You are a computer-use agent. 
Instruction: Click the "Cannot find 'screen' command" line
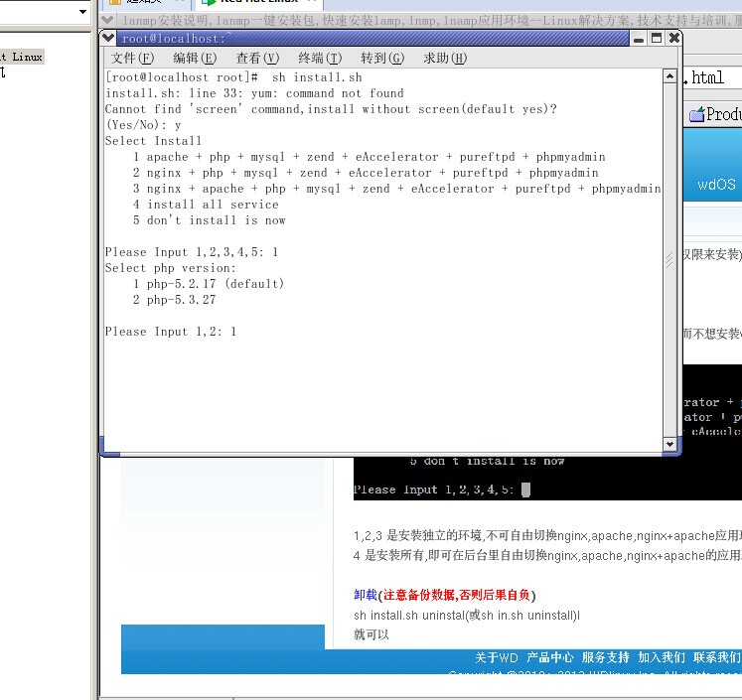[x=331, y=109]
